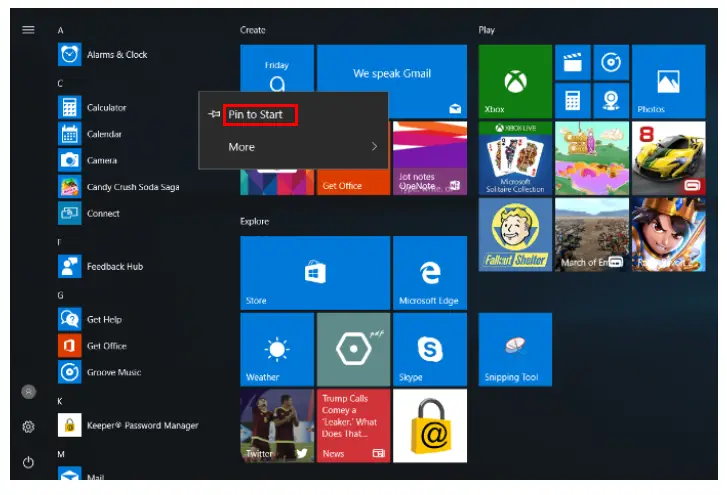727x495 pixels.
Task: Open the Weather tile
Action: coord(277,349)
